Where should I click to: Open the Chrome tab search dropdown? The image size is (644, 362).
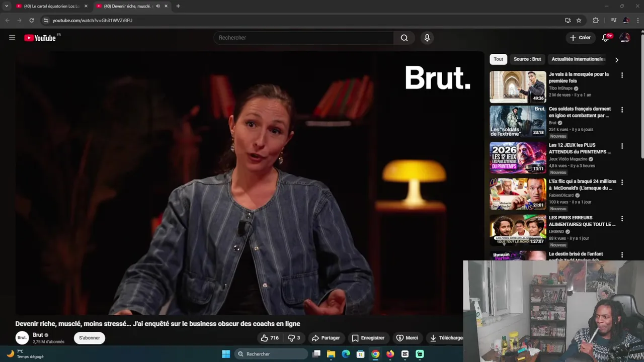tap(7, 6)
